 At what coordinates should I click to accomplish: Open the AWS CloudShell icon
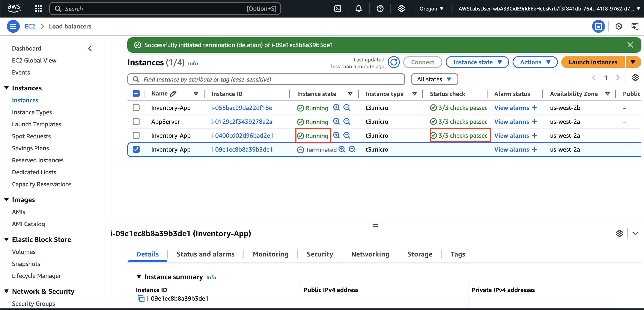(337, 9)
